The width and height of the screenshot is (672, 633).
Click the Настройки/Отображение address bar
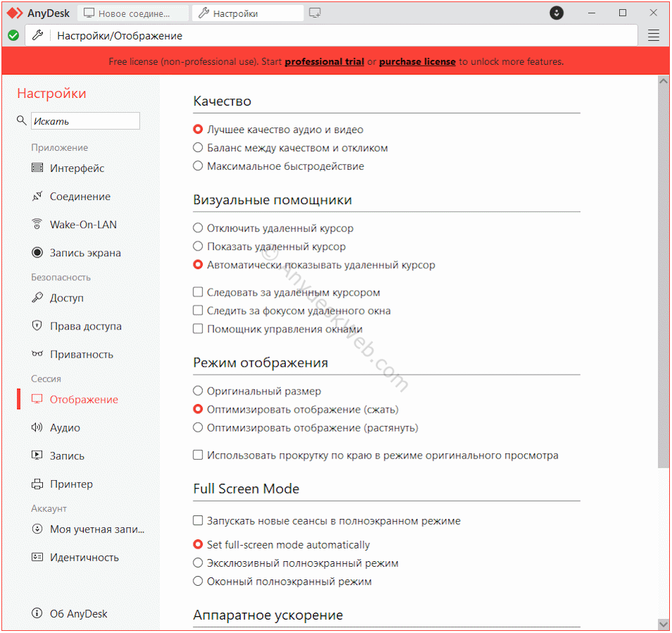331,36
